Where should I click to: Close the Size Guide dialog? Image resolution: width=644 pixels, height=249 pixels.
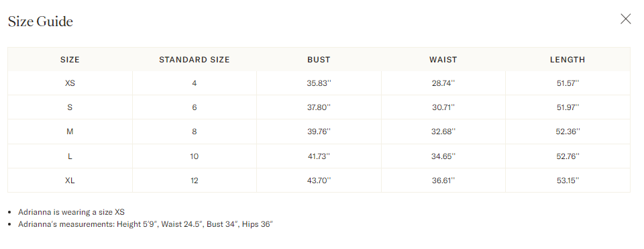(625, 19)
